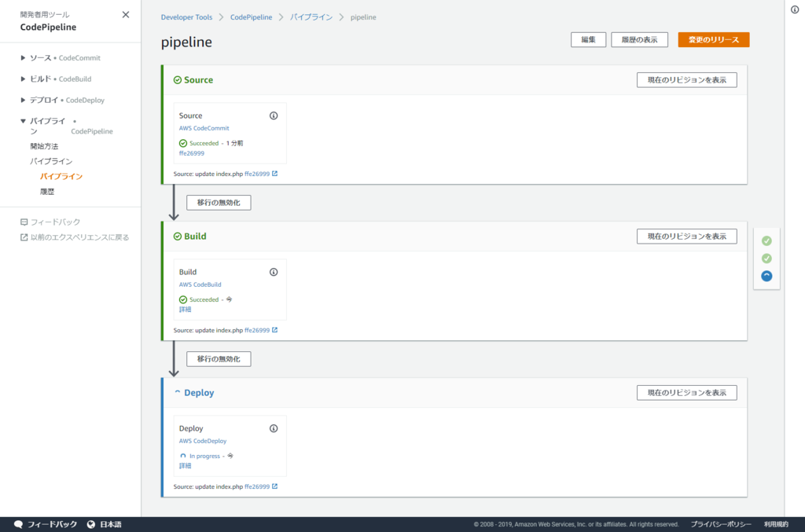
Task: Open ffe26999 commit link under Source status
Action: pos(192,153)
